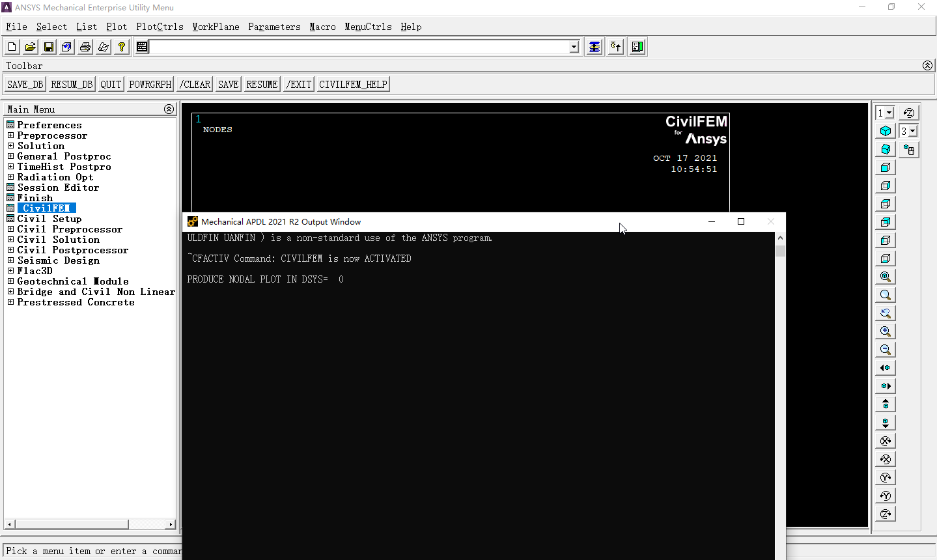Collapse the Main Menu panel chevron
This screenshot has height=560, width=937.
tap(169, 109)
